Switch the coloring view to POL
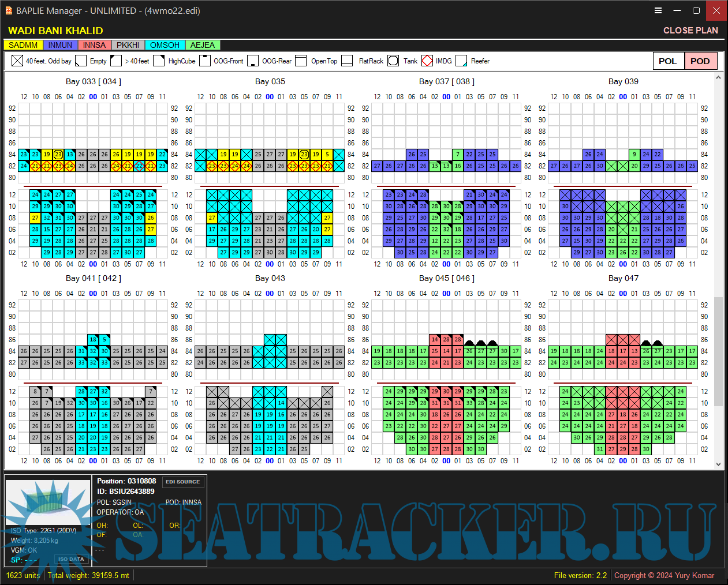Image resolution: width=728 pixels, height=585 pixels. coord(668,61)
